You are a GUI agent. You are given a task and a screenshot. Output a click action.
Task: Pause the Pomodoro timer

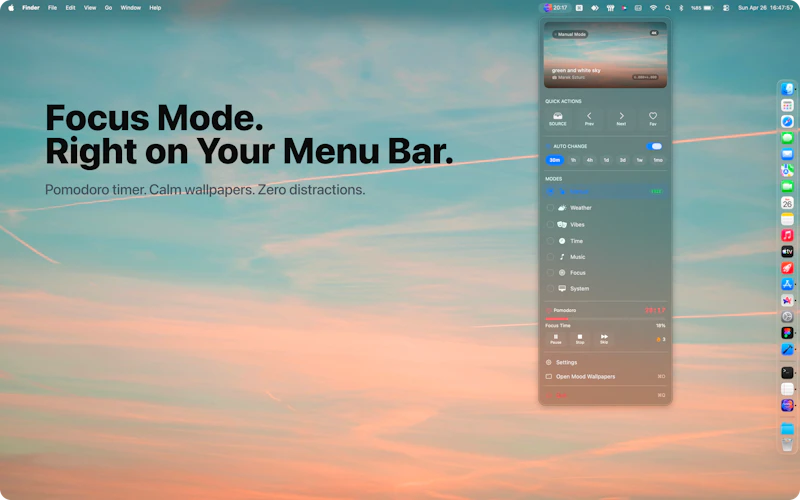[x=556, y=339]
